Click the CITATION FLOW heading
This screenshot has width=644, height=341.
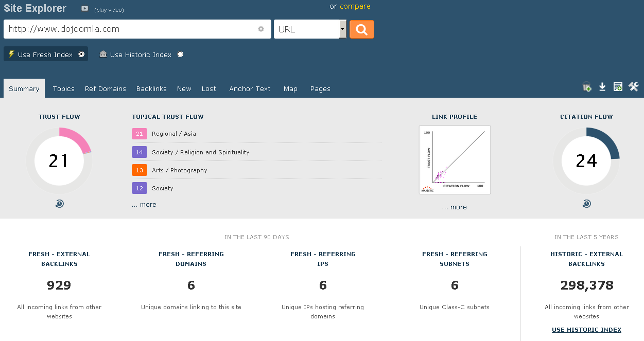[x=586, y=117]
